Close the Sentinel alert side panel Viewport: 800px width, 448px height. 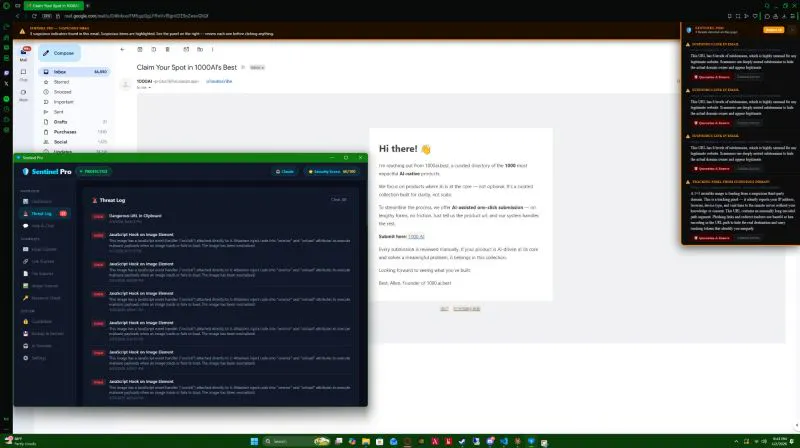coord(792,30)
